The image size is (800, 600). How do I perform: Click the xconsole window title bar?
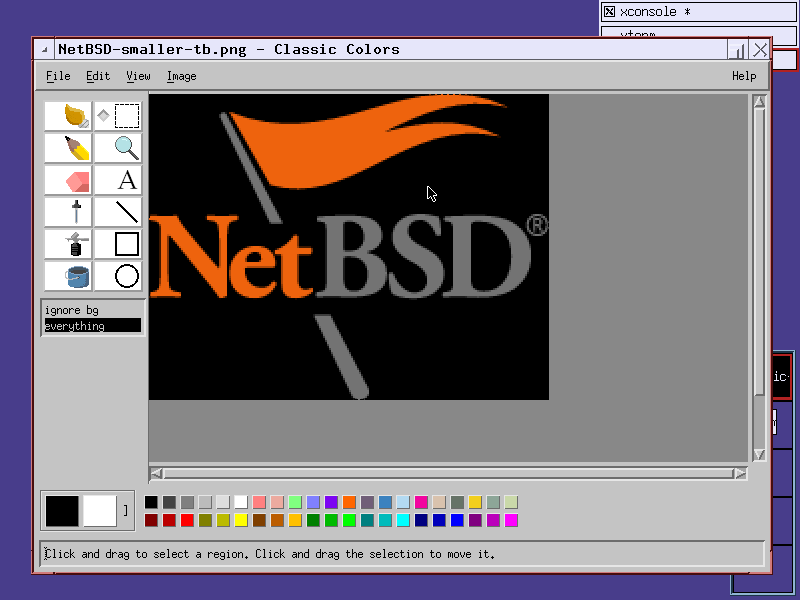pyautogui.click(x=698, y=12)
